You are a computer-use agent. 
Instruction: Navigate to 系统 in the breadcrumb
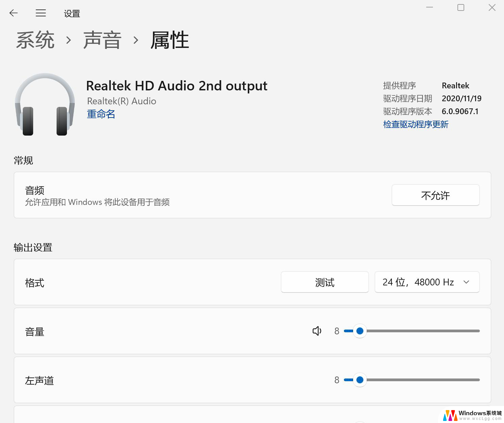tap(35, 40)
